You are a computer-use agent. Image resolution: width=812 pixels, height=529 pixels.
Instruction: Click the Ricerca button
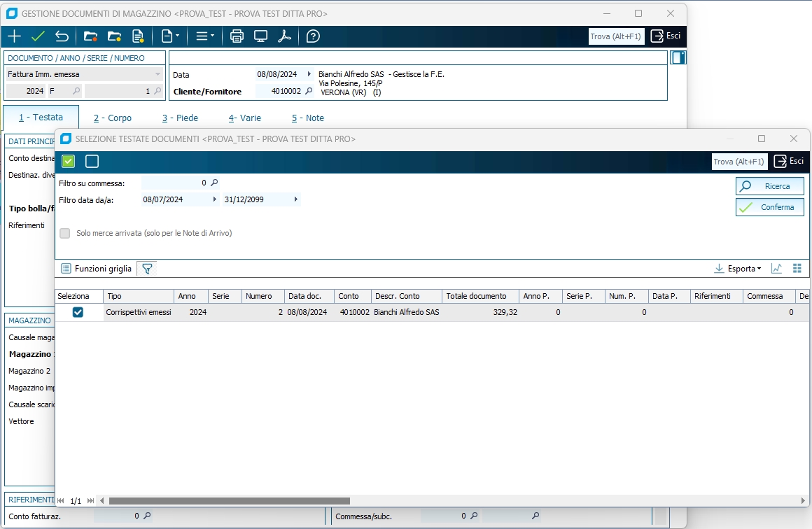769,186
